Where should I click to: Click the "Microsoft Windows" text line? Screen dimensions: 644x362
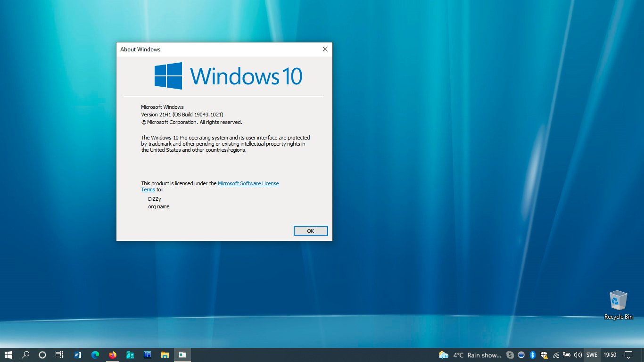(x=163, y=107)
